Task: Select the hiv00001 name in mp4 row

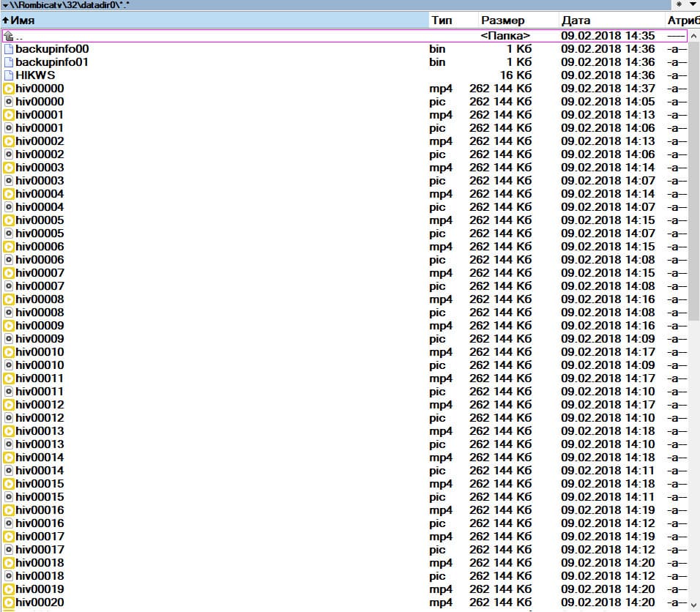Action: coord(40,115)
